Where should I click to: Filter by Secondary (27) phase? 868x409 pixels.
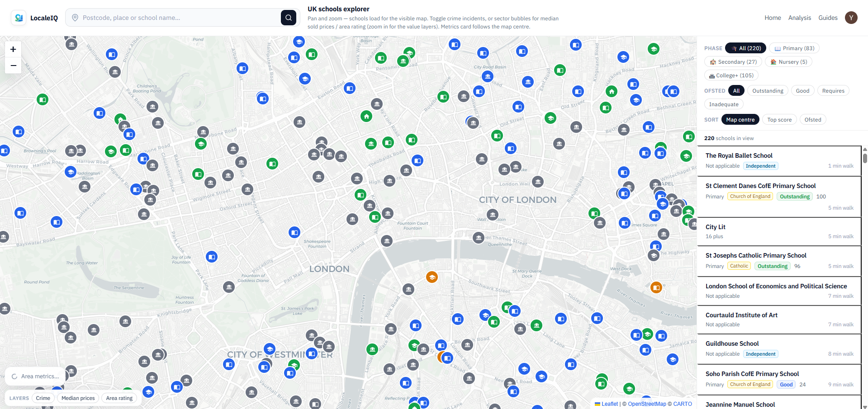tap(733, 62)
